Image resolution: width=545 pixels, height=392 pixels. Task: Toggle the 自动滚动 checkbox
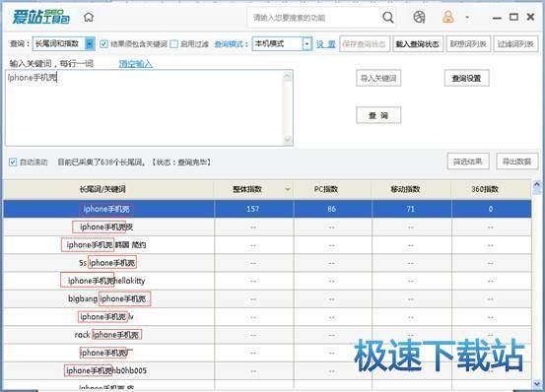(13, 162)
